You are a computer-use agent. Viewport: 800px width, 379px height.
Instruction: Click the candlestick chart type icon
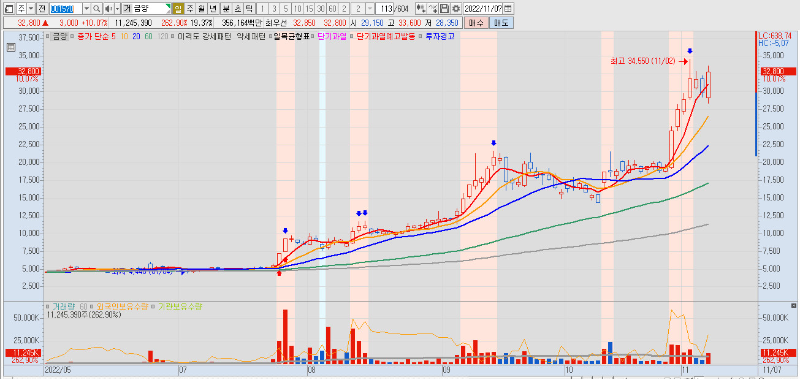(421, 9)
